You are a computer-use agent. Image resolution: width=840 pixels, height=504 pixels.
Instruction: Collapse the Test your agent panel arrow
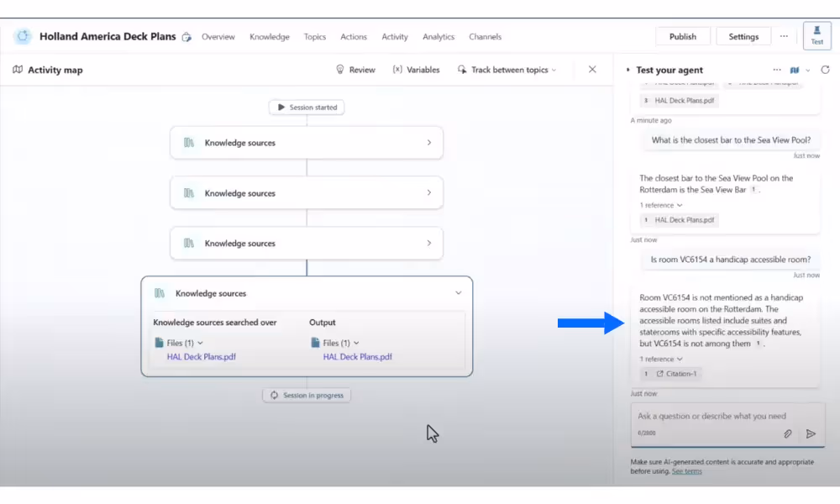tap(627, 70)
